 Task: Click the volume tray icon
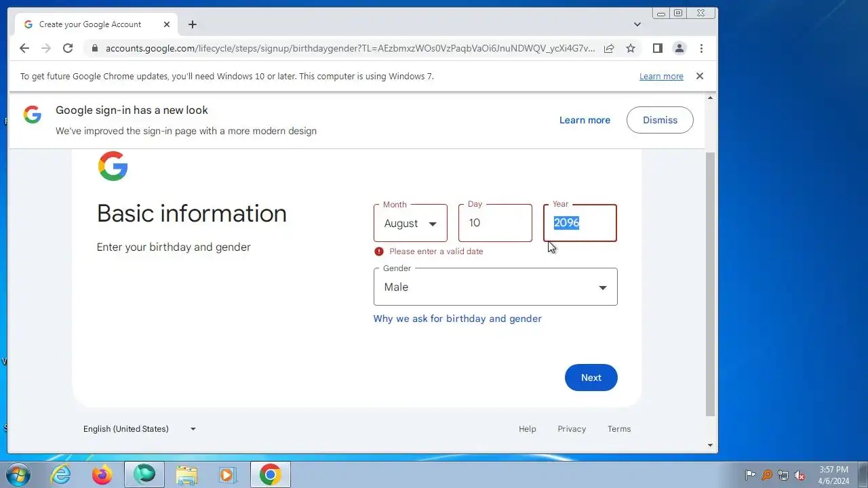pos(800,475)
